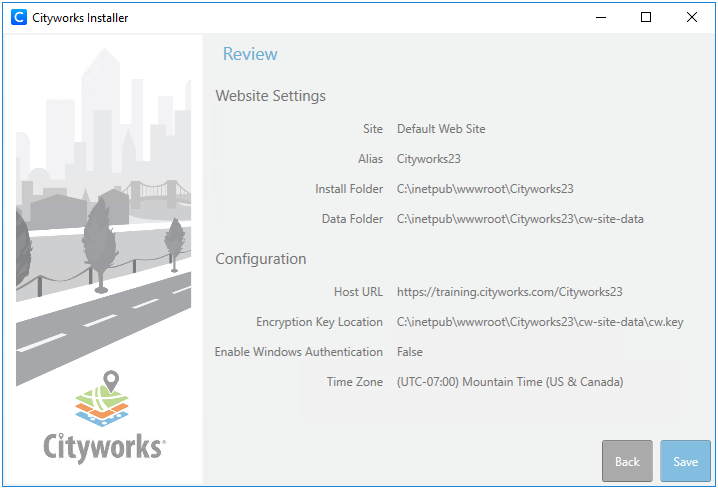Click the Cityworks app icon in title bar
The width and height of the screenshot is (718, 489).
point(19,17)
